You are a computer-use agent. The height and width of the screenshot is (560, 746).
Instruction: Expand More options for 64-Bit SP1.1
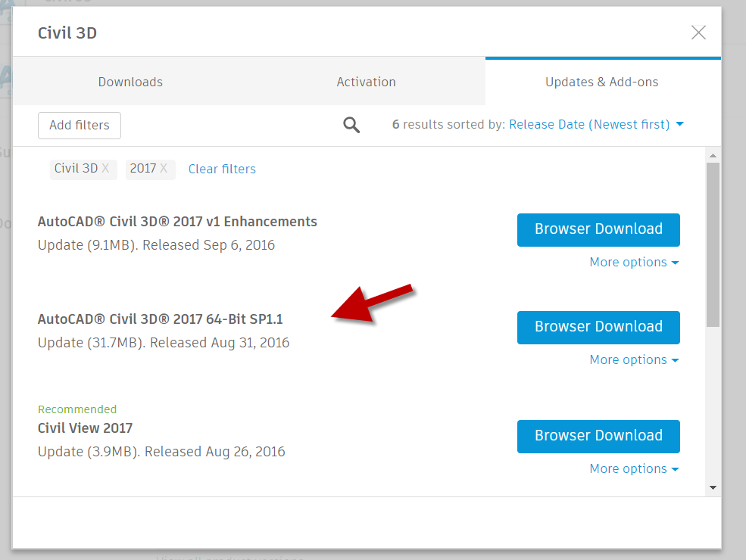coord(634,359)
